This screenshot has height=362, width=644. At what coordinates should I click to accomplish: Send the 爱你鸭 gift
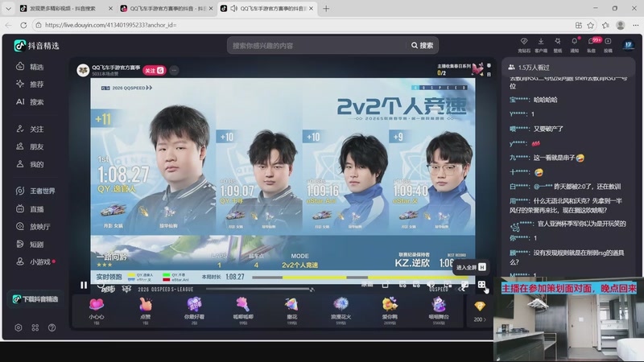pyautogui.click(x=390, y=311)
